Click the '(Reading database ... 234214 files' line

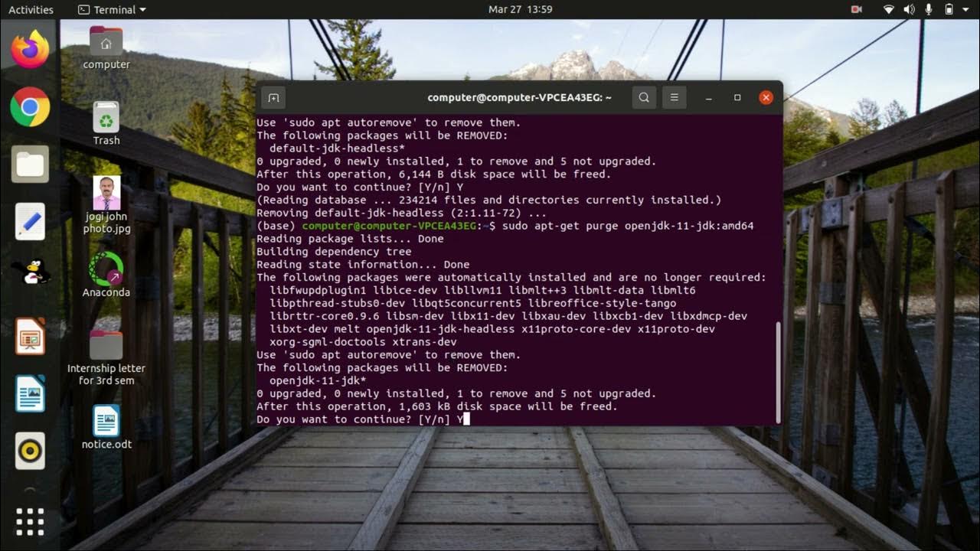(489, 200)
